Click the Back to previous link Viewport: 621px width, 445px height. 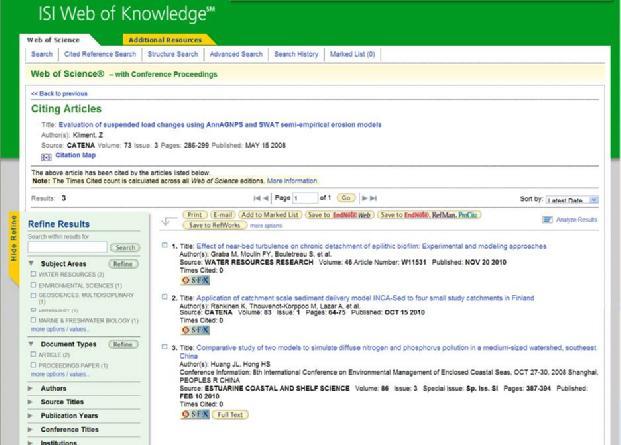point(59,94)
